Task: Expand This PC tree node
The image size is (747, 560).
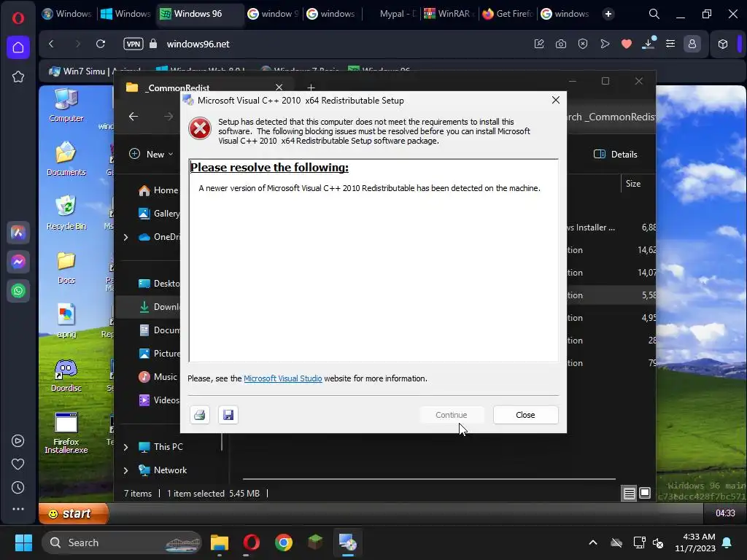Action: (125, 447)
